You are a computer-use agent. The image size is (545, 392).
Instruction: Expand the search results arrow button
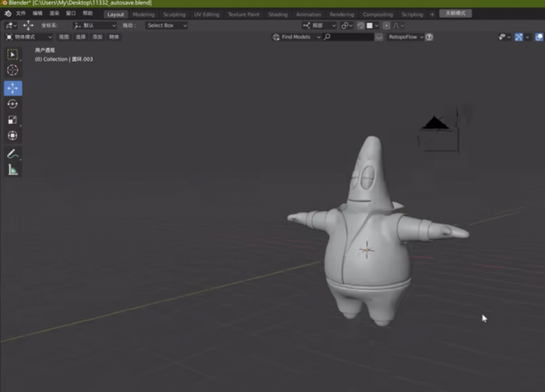coord(379,37)
